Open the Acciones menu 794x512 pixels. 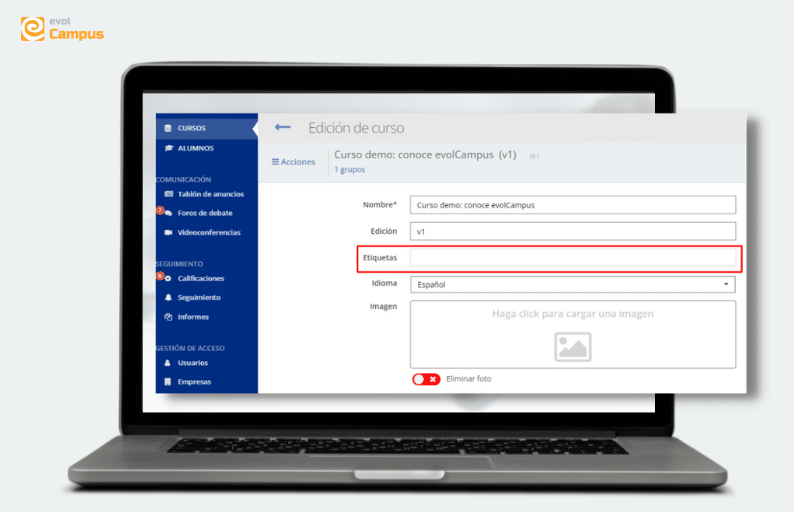coord(293,162)
